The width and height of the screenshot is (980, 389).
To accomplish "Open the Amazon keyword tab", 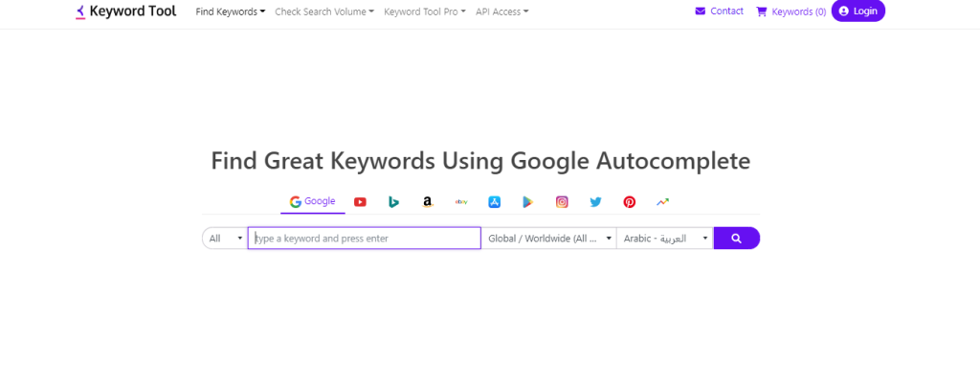I will 428,202.
